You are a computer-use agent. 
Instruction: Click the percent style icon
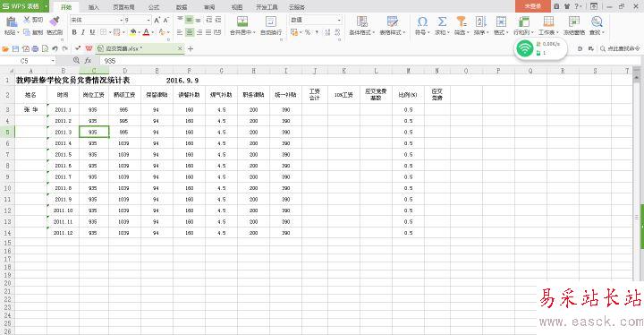click(308, 32)
